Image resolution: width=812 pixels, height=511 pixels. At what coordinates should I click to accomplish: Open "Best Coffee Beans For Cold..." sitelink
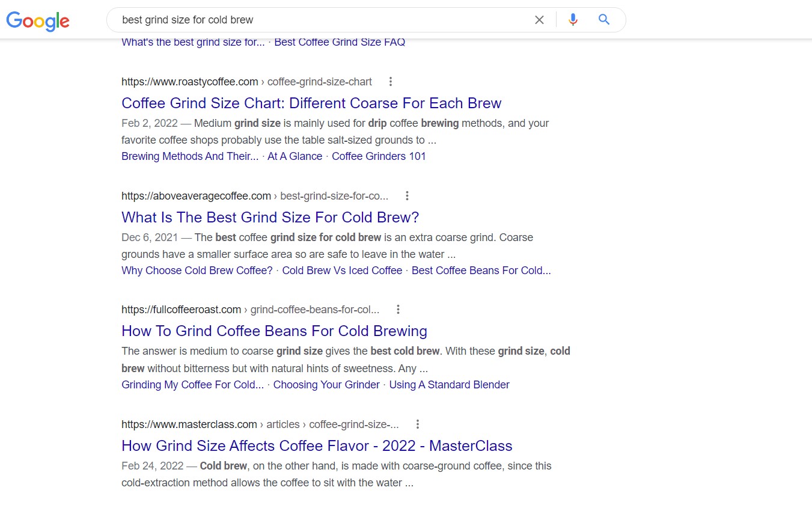pyautogui.click(x=481, y=271)
